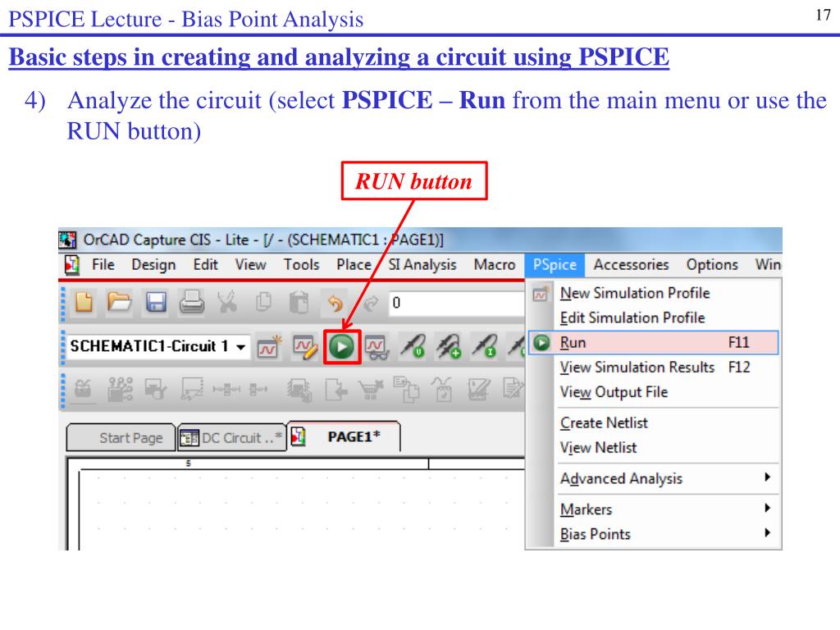Click the View Simulation Results glasses icon

[x=377, y=348]
